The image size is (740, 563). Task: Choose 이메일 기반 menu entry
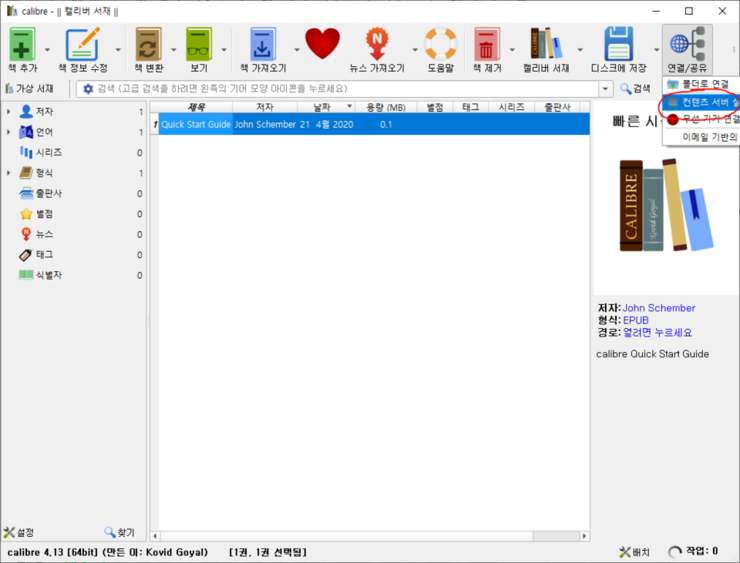(x=701, y=137)
